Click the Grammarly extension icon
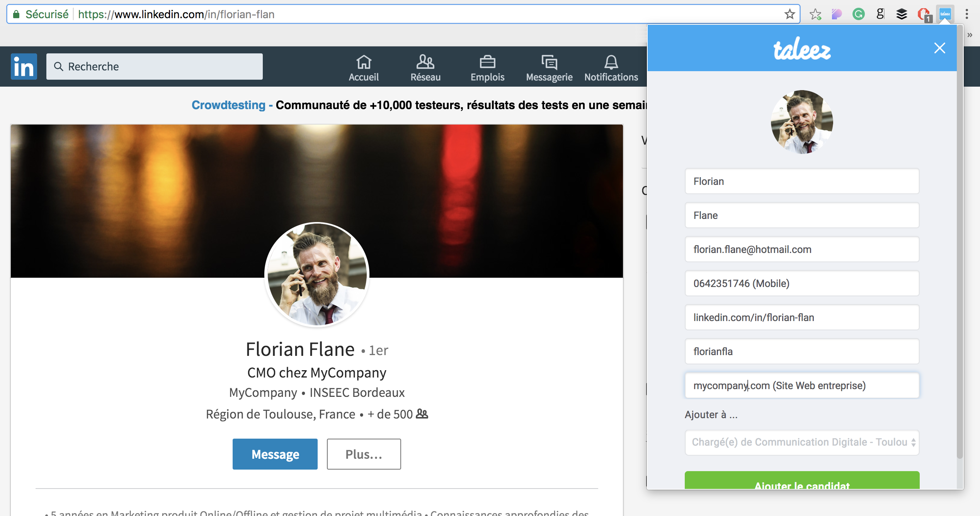Image resolution: width=980 pixels, height=516 pixels. click(x=858, y=14)
